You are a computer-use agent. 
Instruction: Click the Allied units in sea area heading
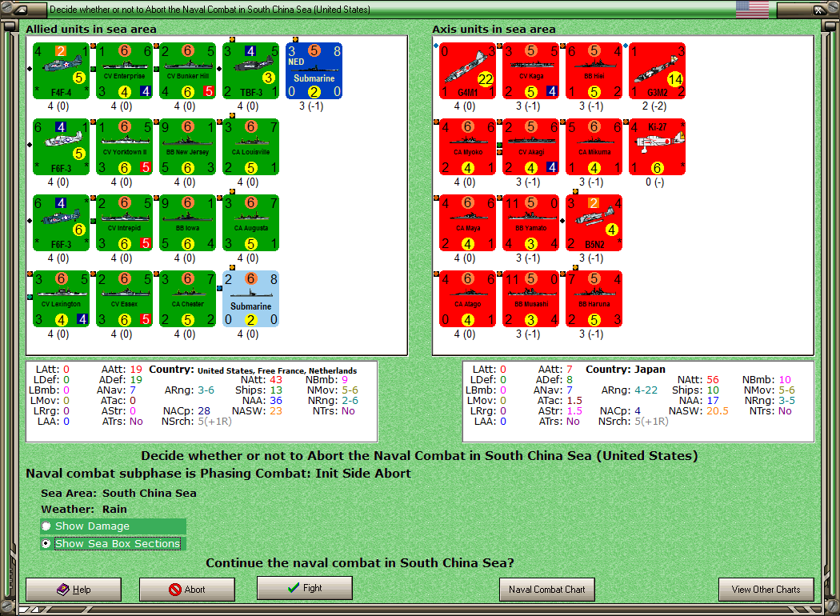[91, 29]
